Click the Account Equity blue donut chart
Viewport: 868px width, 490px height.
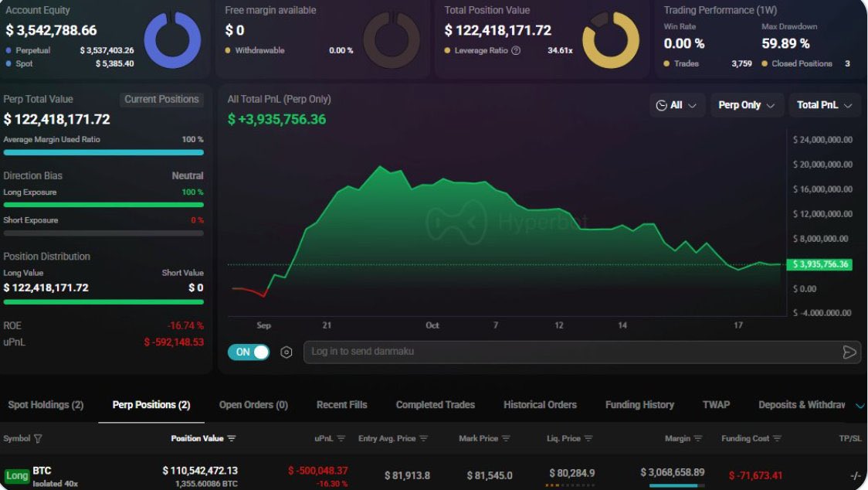tap(172, 40)
